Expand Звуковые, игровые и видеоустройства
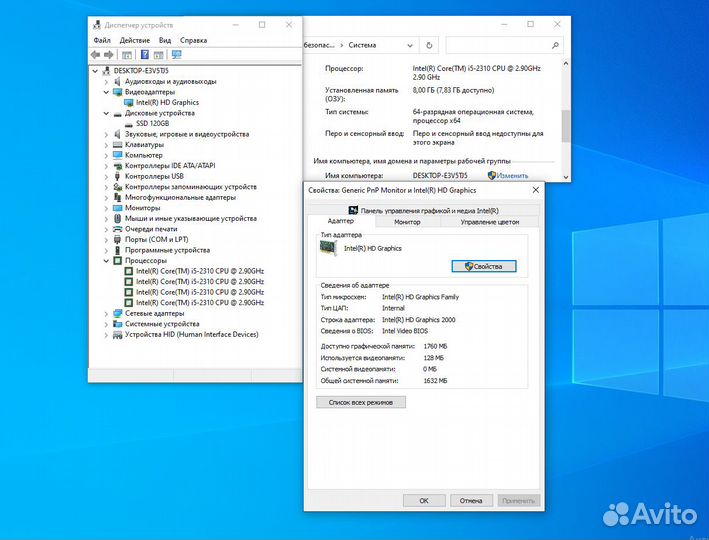 coord(106,134)
